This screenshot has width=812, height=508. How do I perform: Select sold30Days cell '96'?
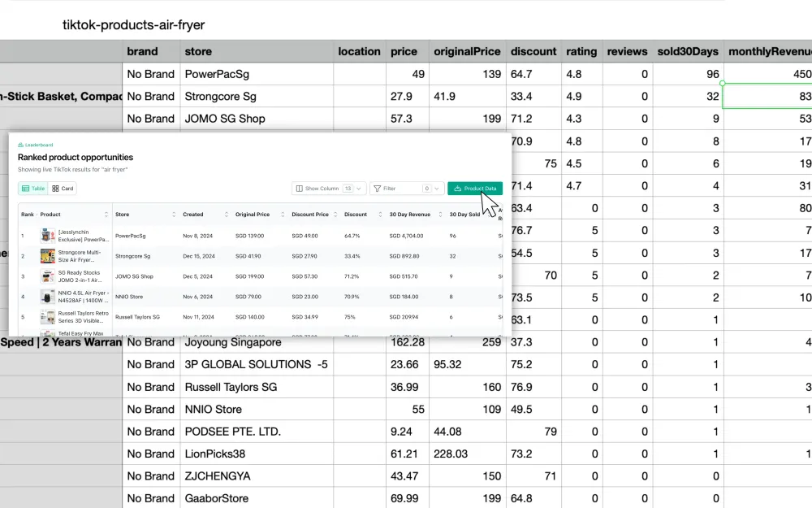pyautogui.click(x=688, y=74)
